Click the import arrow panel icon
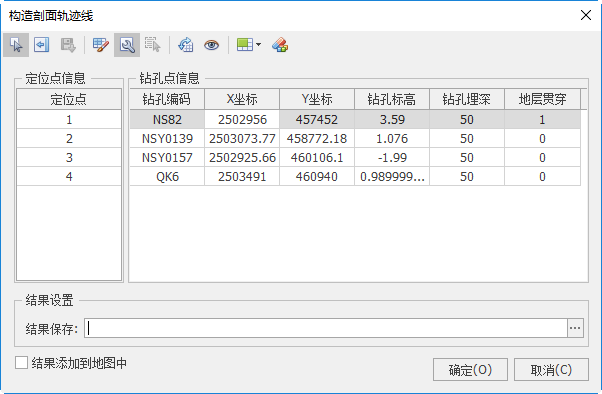This screenshot has width=602, height=394. point(41,45)
